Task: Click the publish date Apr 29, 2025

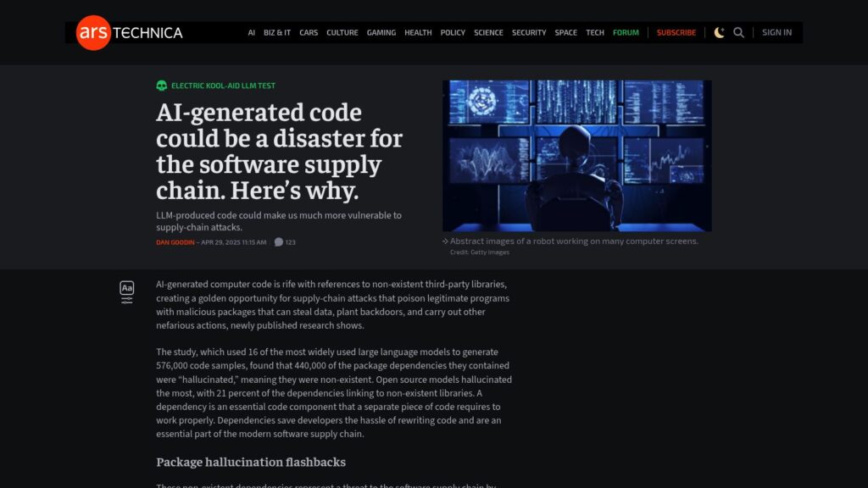Action: point(234,242)
